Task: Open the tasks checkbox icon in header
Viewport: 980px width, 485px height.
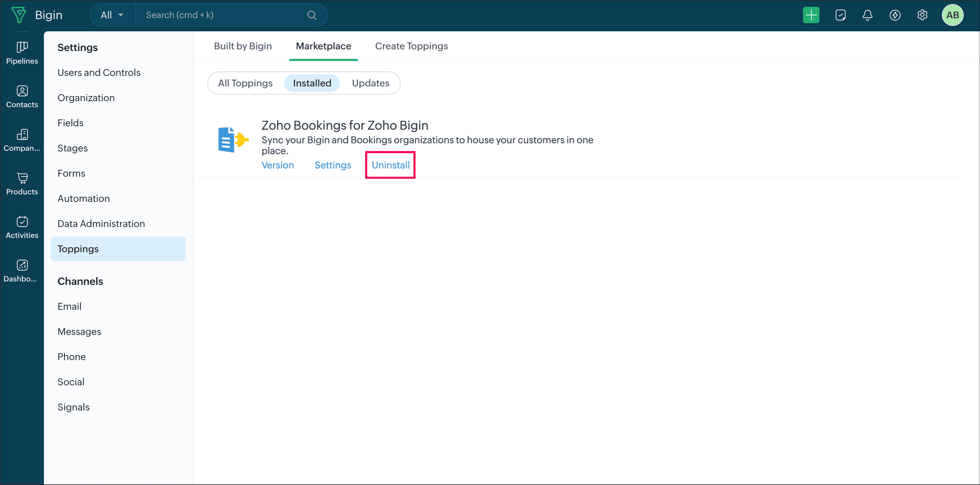Action: [840, 15]
